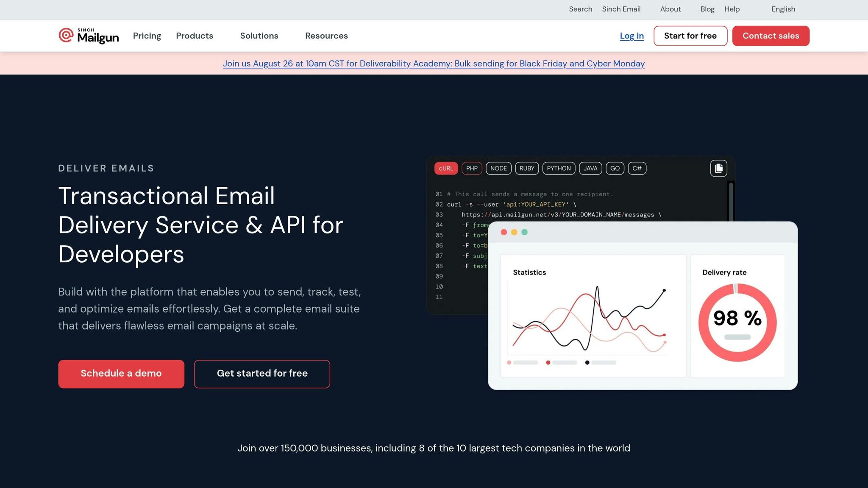This screenshot has height=488, width=868.
Task: Switch to the RUBY code tab
Action: [527, 168]
